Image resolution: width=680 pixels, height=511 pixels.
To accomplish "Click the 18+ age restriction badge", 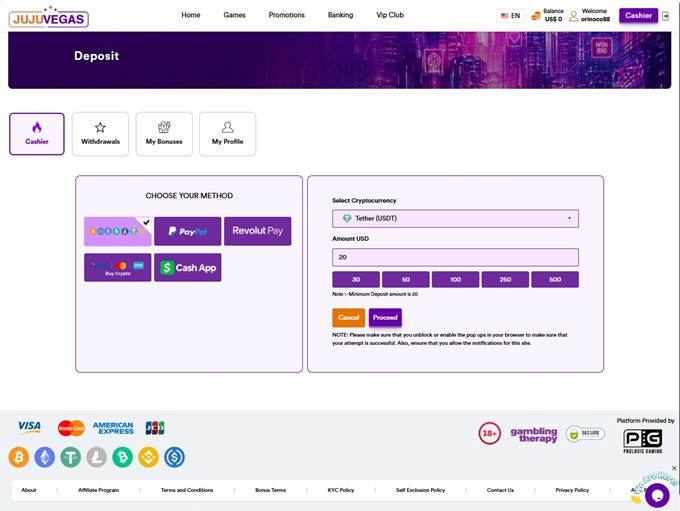I will click(490, 433).
